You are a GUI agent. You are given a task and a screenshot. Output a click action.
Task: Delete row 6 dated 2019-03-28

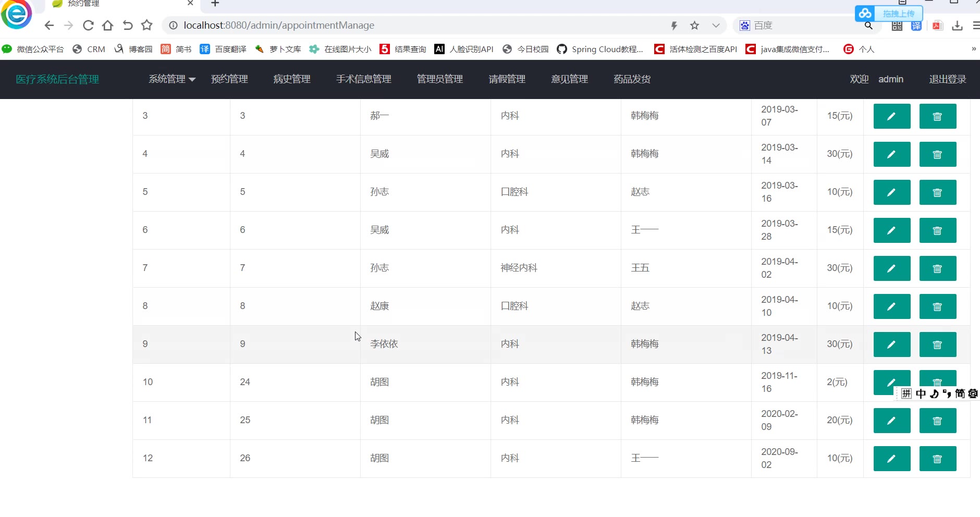coord(938,230)
